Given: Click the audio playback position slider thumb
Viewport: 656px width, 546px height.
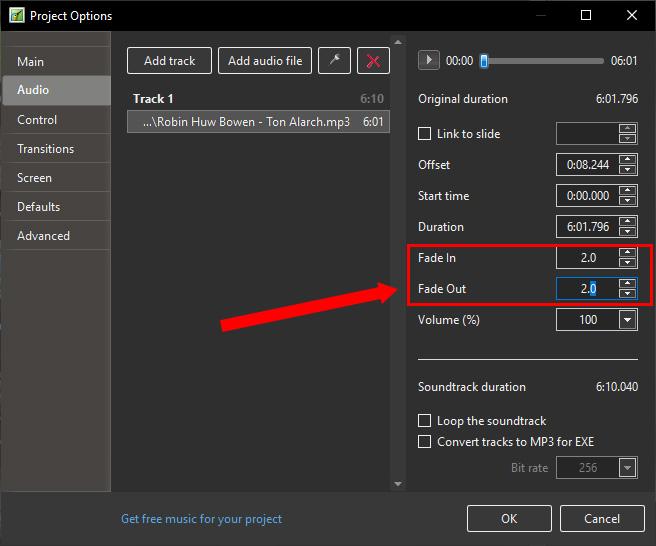Looking at the screenshot, I should (484, 61).
